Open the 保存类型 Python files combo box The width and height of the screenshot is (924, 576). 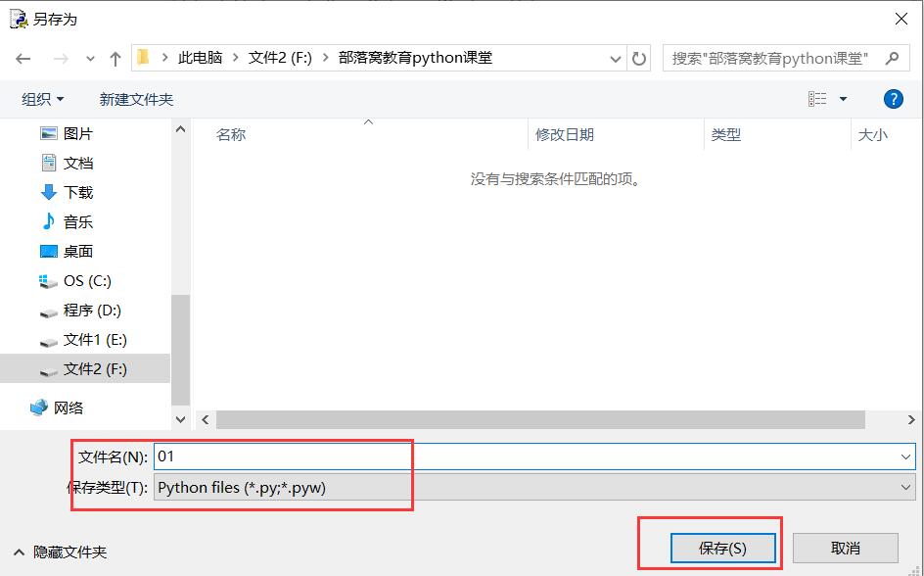[534, 488]
